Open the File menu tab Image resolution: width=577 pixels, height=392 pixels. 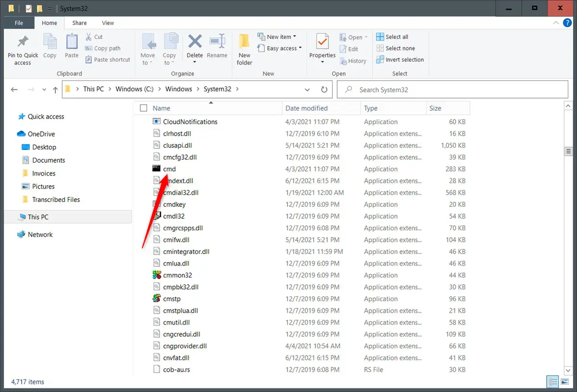(x=19, y=23)
